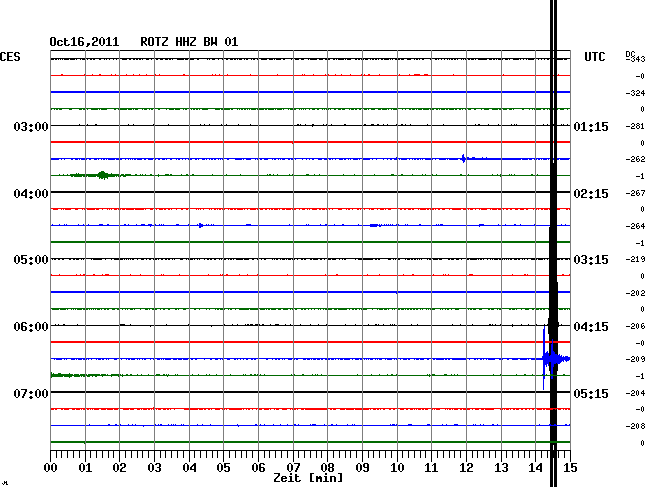Click minute 04 on time axis
The image size is (650, 494).
click(x=189, y=467)
